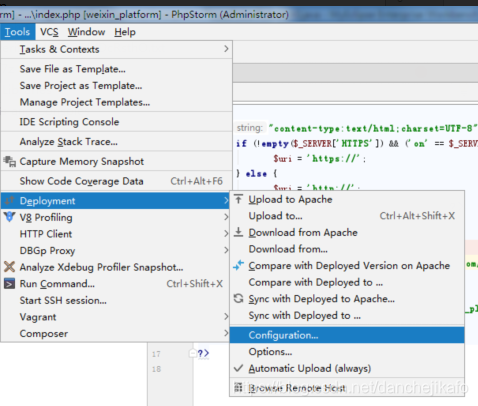Open the Help menu
This screenshot has height=406, width=478.
125,32
